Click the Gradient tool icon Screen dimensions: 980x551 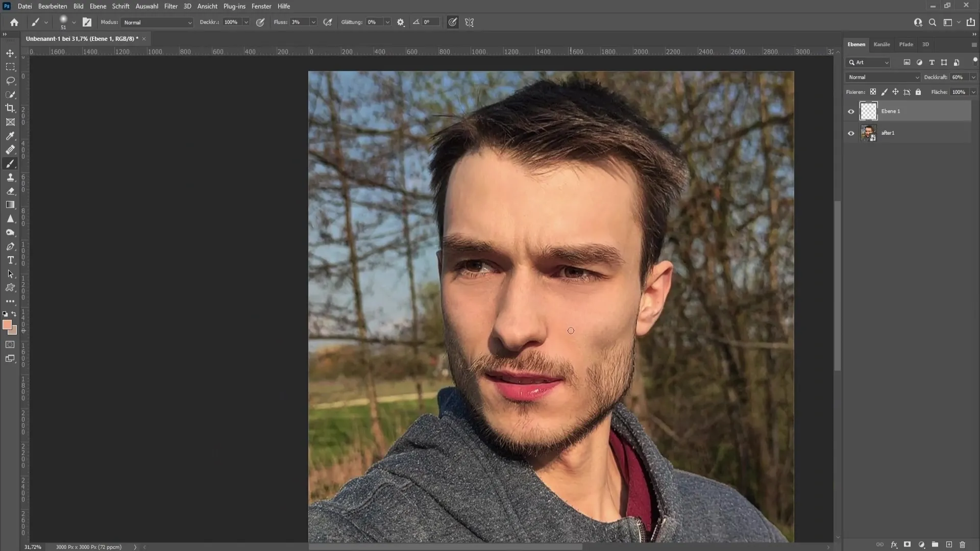(x=10, y=205)
